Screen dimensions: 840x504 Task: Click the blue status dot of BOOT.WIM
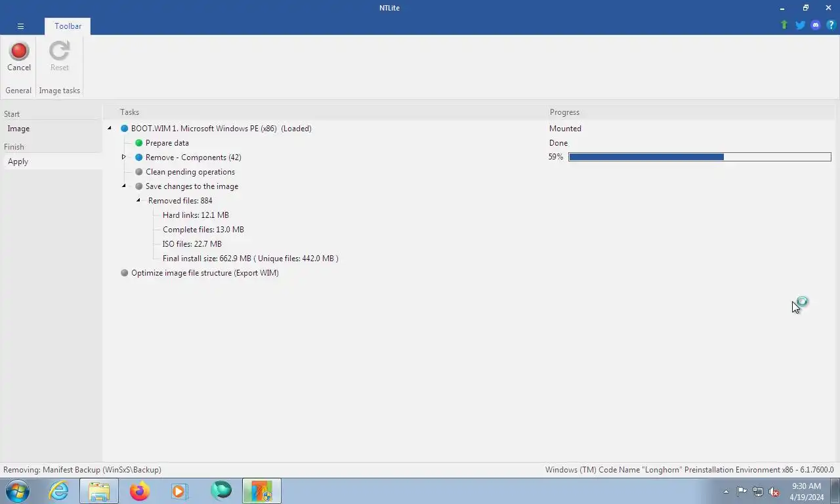pyautogui.click(x=125, y=129)
